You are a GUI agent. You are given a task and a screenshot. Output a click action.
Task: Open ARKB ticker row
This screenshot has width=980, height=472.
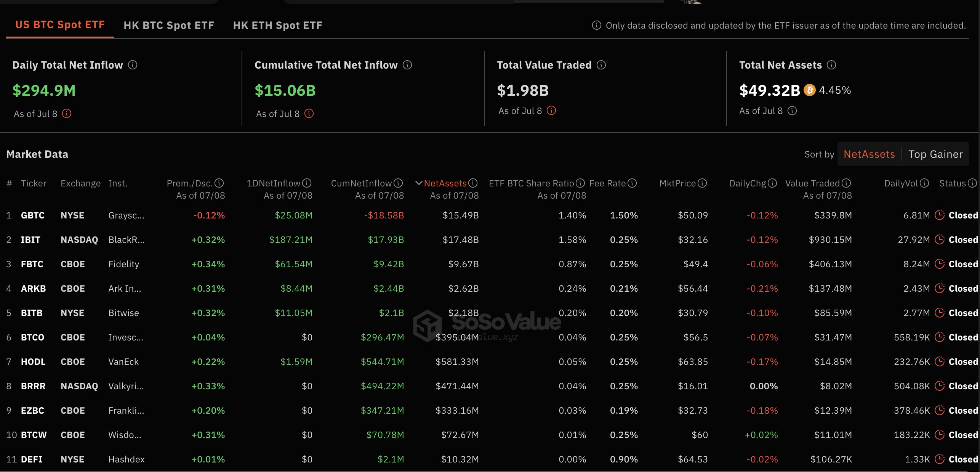pos(34,288)
